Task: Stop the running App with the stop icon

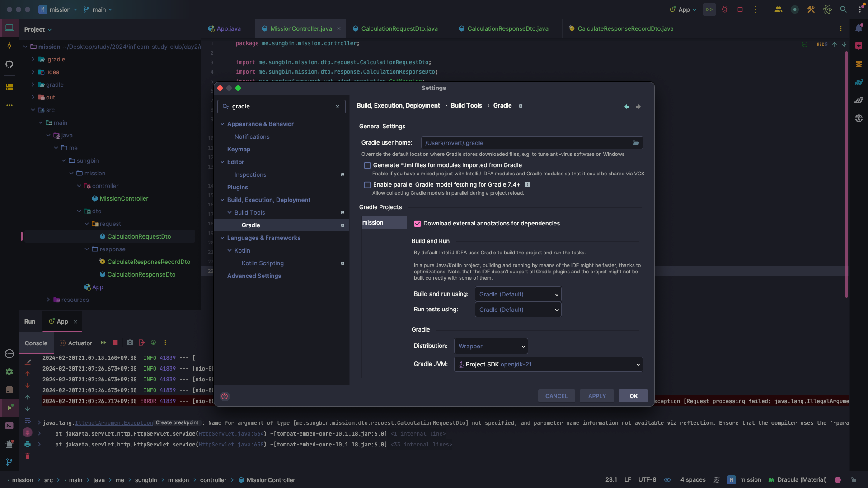Action: point(740,9)
